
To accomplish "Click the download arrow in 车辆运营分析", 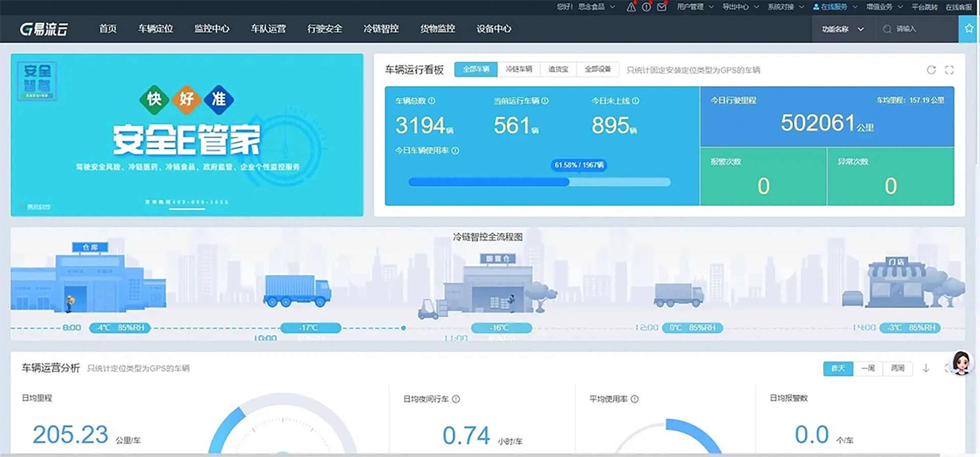I will click(x=926, y=368).
